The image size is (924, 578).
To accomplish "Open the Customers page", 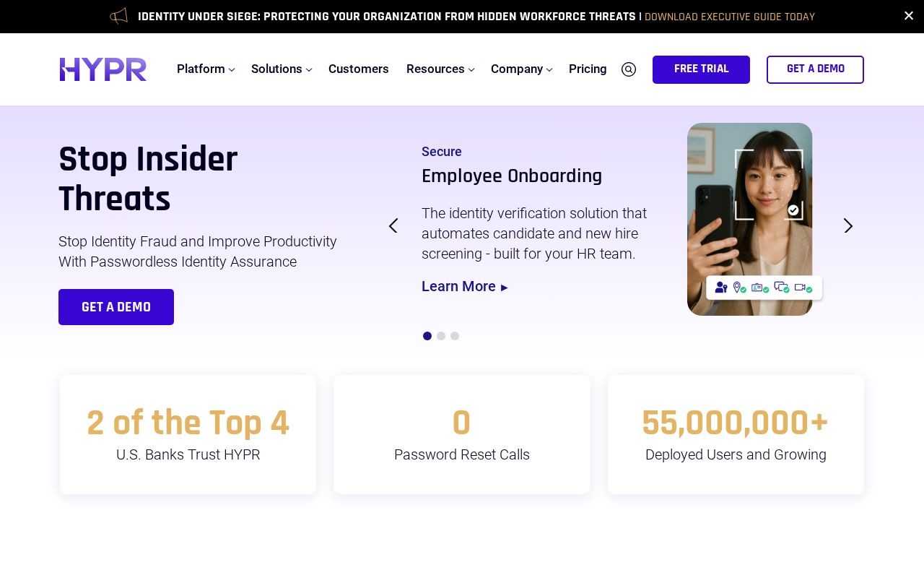I will tap(359, 69).
